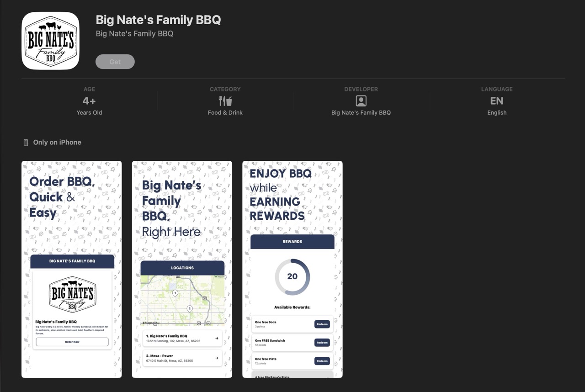Click the Big Nate's Family BBQ app title
The width and height of the screenshot is (585, 392).
point(158,20)
